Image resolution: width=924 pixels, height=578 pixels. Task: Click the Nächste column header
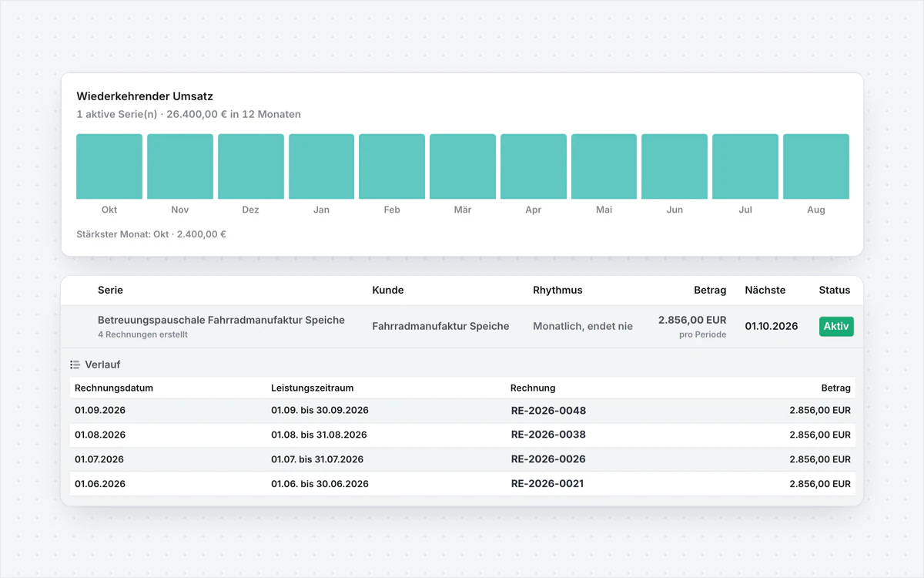[765, 291]
